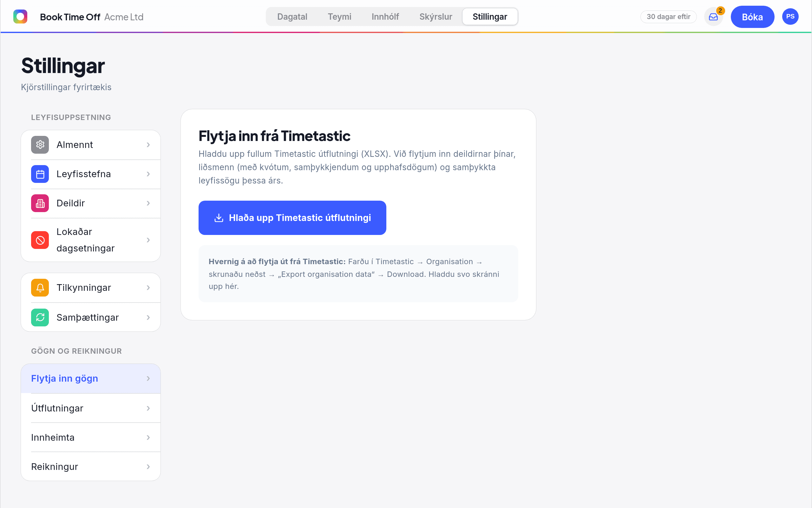Click the Flytja inn gögn chevron
Viewport: 812px width, 508px height.
[148, 379]
